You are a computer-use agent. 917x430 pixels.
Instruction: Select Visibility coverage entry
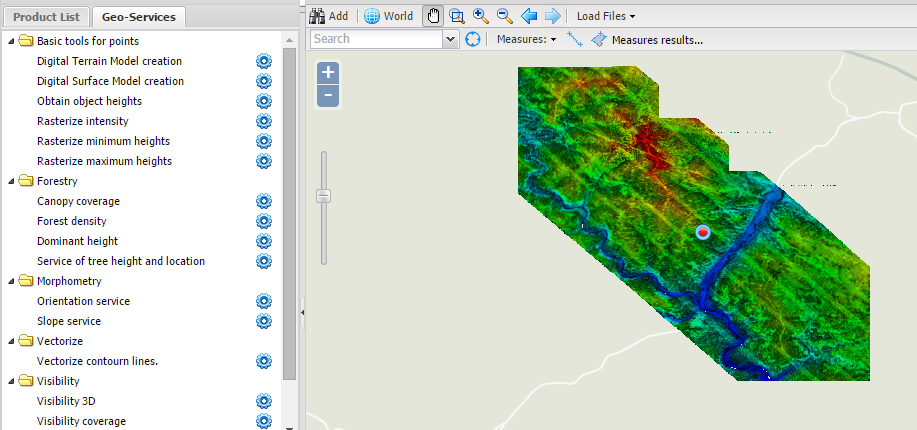(81, 421)
